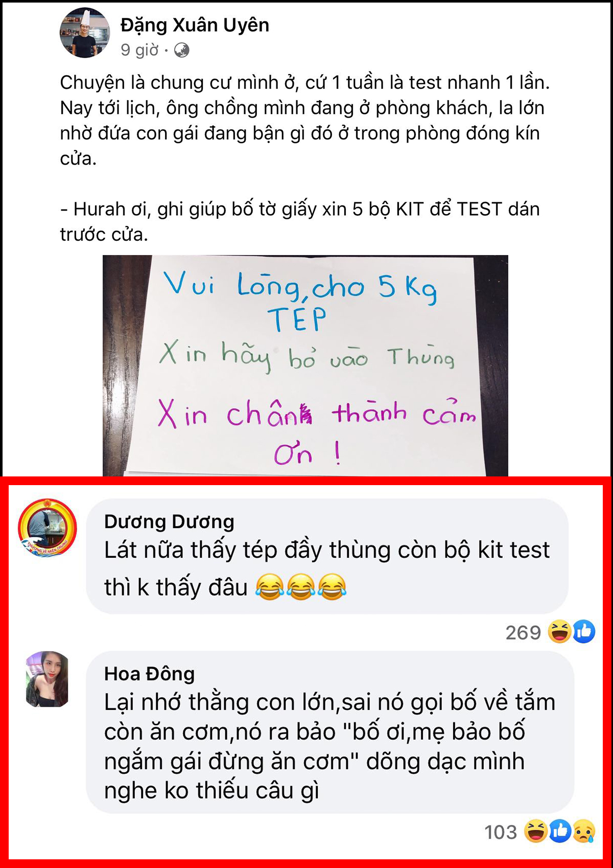Open Đặng Xuân Uyên's profile picture

(x=85, y=33)
